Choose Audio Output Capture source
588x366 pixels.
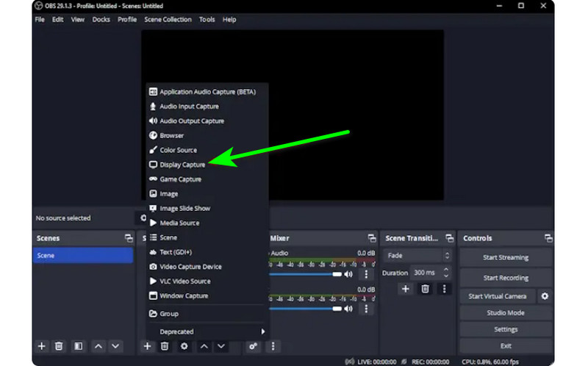pyautogui.click(x=207, y=121)
